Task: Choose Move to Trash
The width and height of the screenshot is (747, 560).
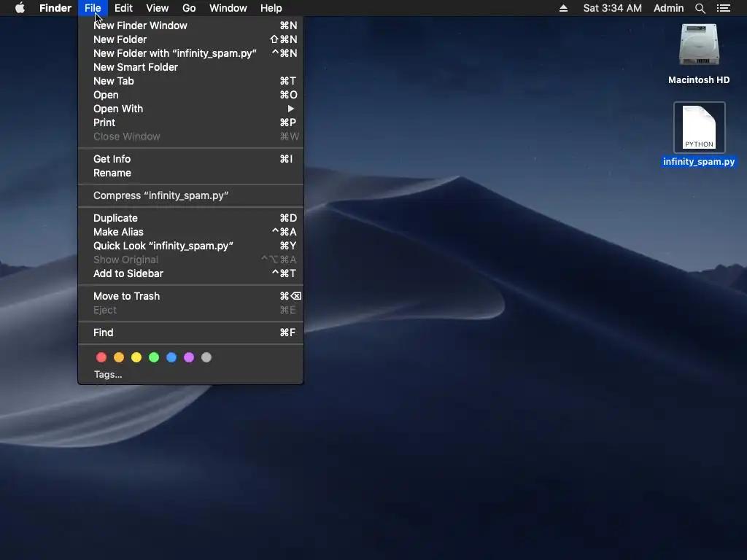Action: pos(190,296)
